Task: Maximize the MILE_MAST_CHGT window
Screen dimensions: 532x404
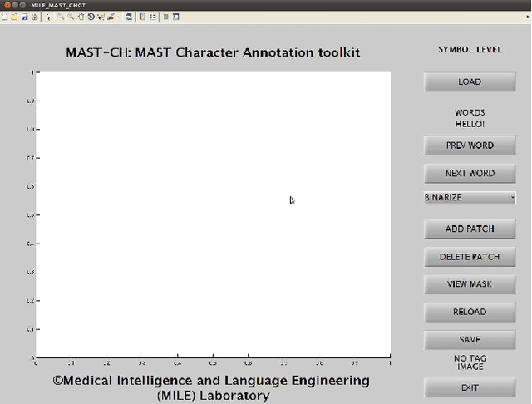Action: click(x=22, y=5)
